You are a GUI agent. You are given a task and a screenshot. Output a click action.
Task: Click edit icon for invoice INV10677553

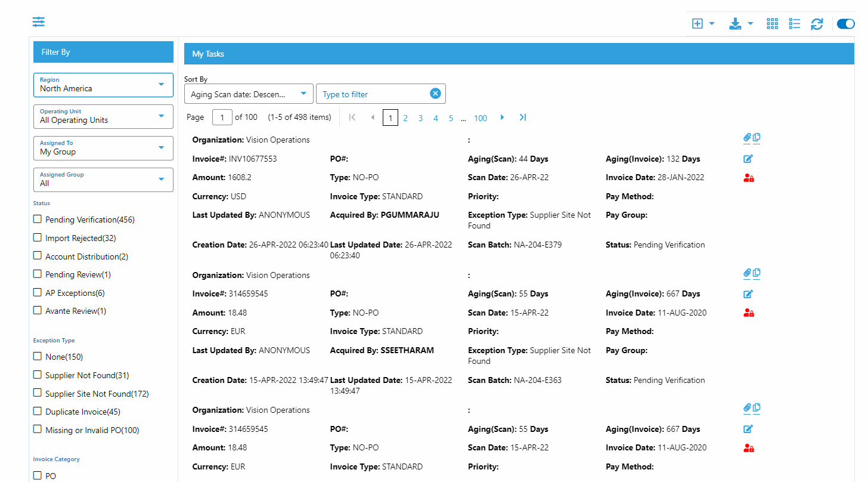[748, 159]
